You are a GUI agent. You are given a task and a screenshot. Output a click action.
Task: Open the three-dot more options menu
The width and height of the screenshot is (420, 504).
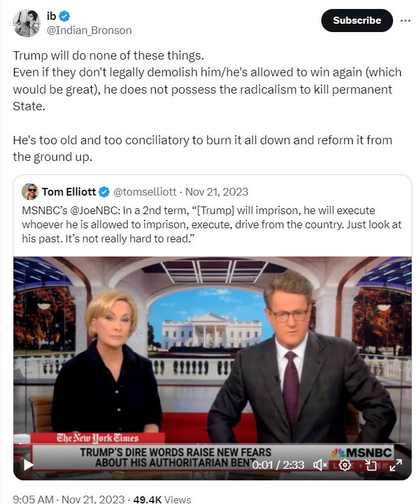tap(405, 21)
